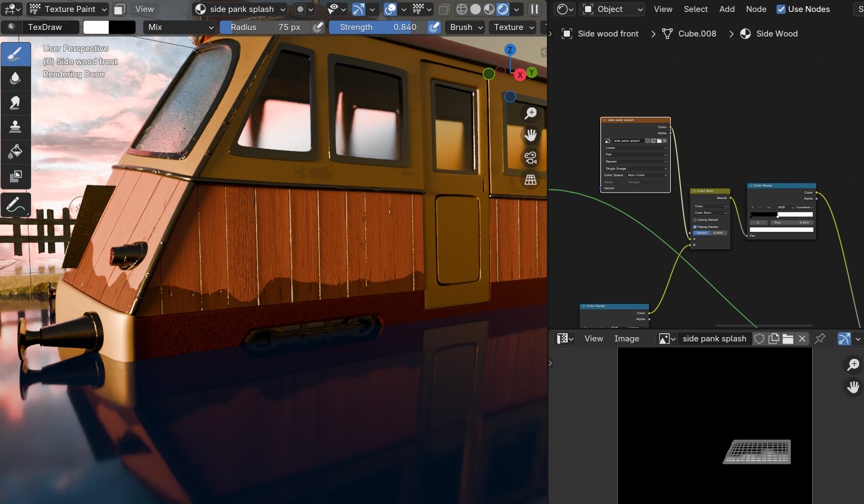Unlink the side pank splash image
The image size is (864, 504).
pos(802,339)
